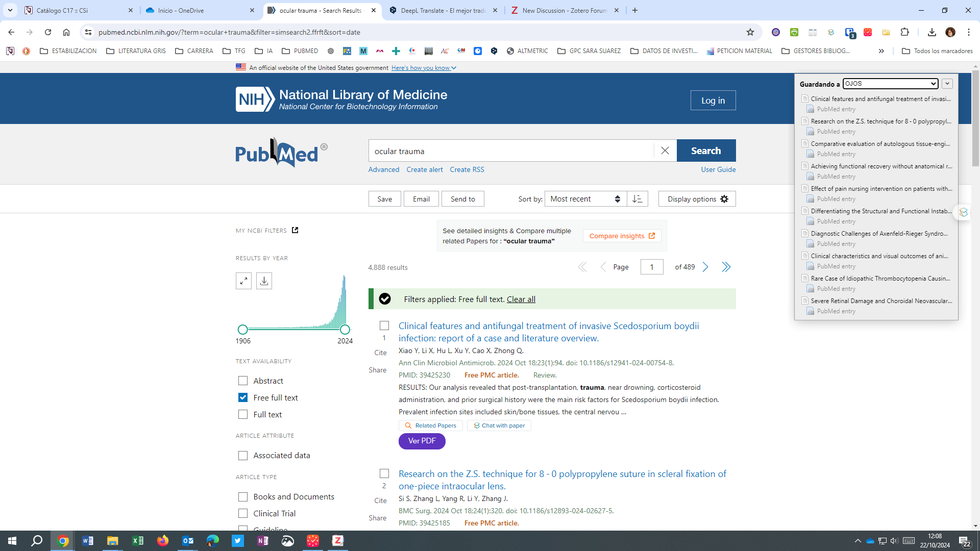Click the descending sort order icon
This screenshot has width=980, height=551.
(638, 199)
